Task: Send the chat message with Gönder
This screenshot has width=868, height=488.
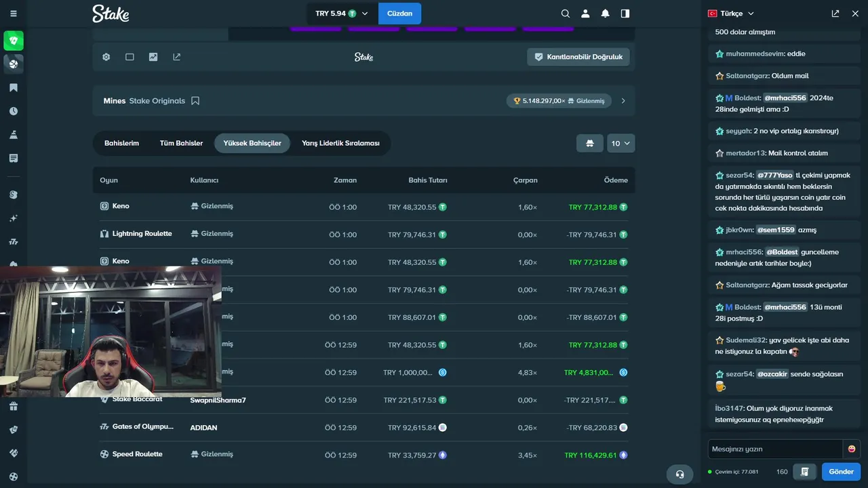Action: tap(841, 472)
